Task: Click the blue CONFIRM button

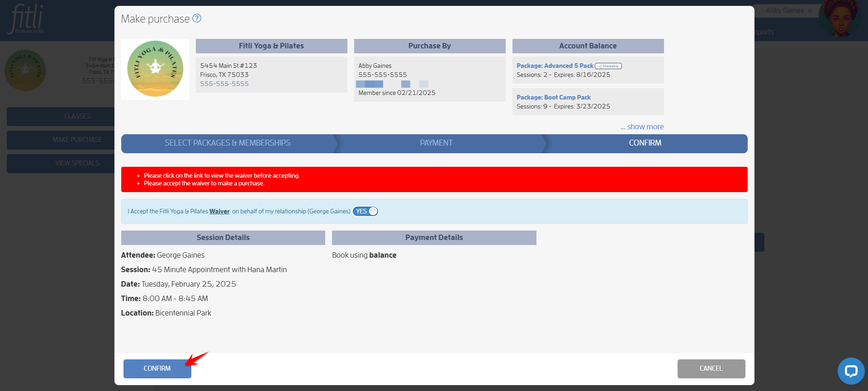Action: point(157,368)
